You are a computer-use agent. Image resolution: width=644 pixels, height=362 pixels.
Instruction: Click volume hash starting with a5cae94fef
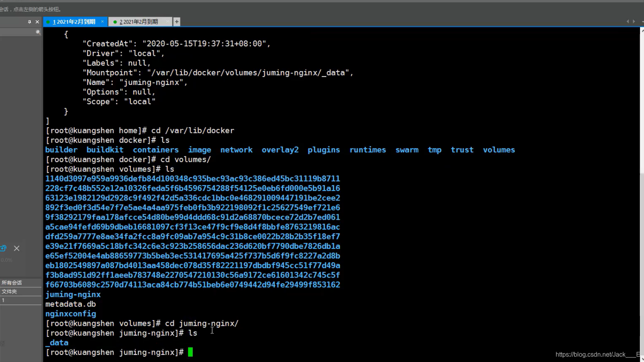point(193,227)
